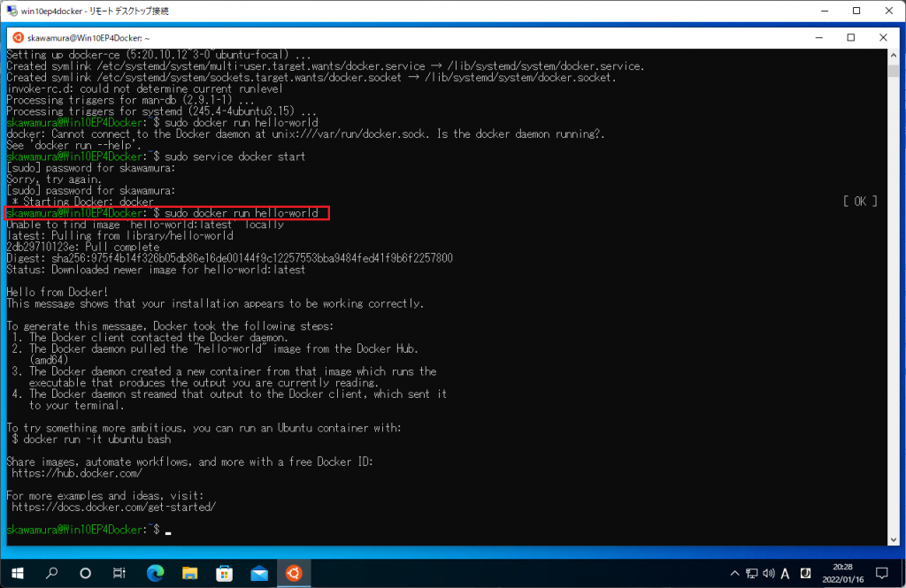Image resolution: width=906 pixels, height=588 pixels.
Task: Open the volume control in tray
Action: 769,573
